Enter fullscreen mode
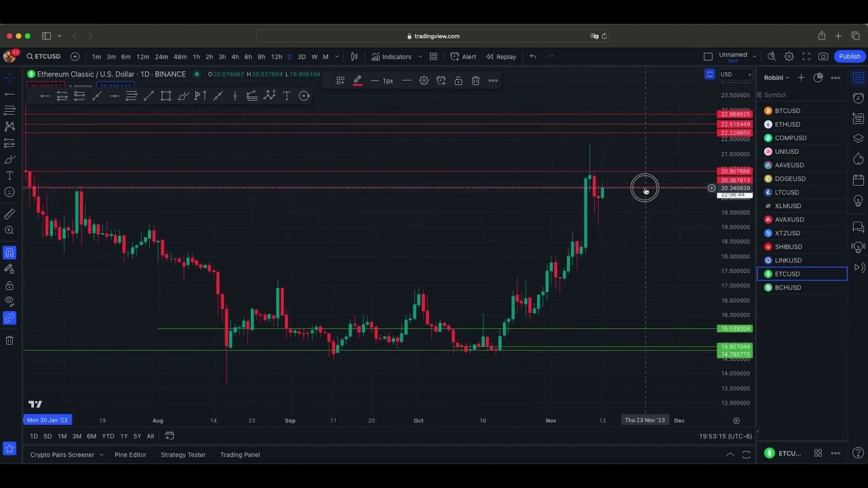 pyautogui.click(x=806, y=56)
